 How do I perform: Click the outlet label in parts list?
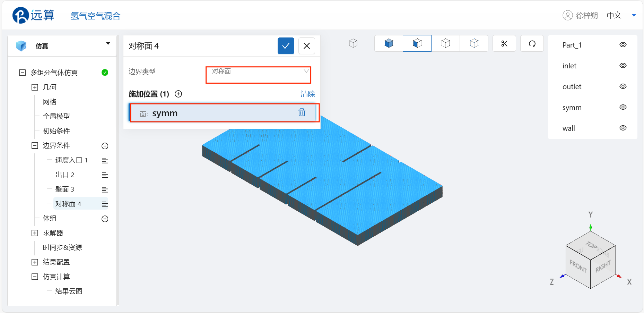pyautogui.click(x=572, y=87)
